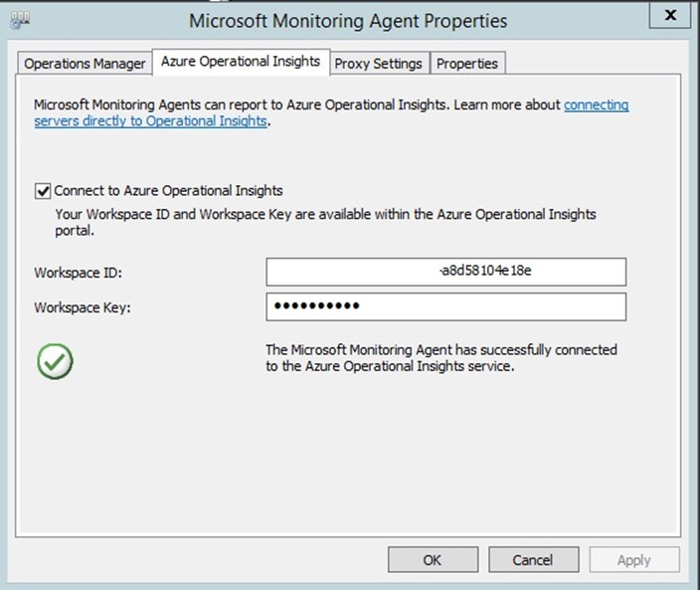The image size is (700, 590).
Task: Open the Proxy Settings tab
Action: [379, 64]
